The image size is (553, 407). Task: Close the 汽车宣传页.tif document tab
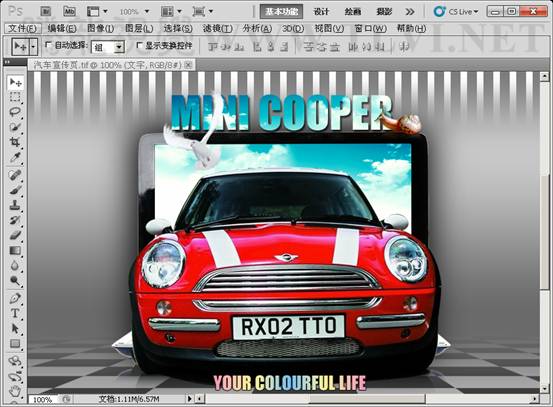tap(189, 65)
